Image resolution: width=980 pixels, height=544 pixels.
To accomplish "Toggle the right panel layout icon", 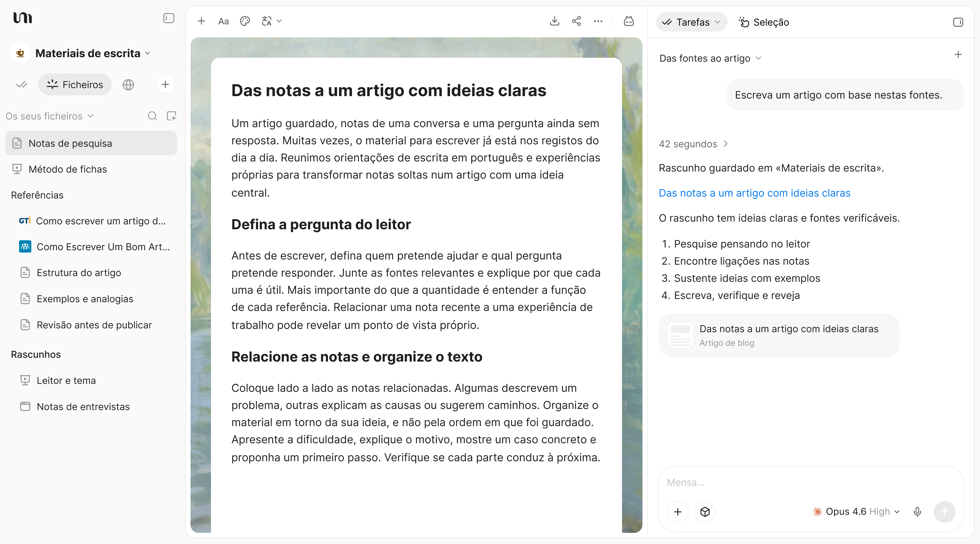I will (958, 22).
